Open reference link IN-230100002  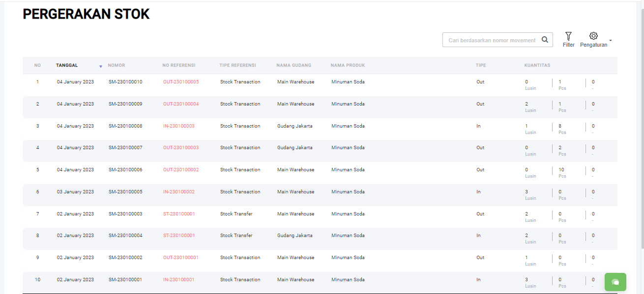[x=179, y=192]
